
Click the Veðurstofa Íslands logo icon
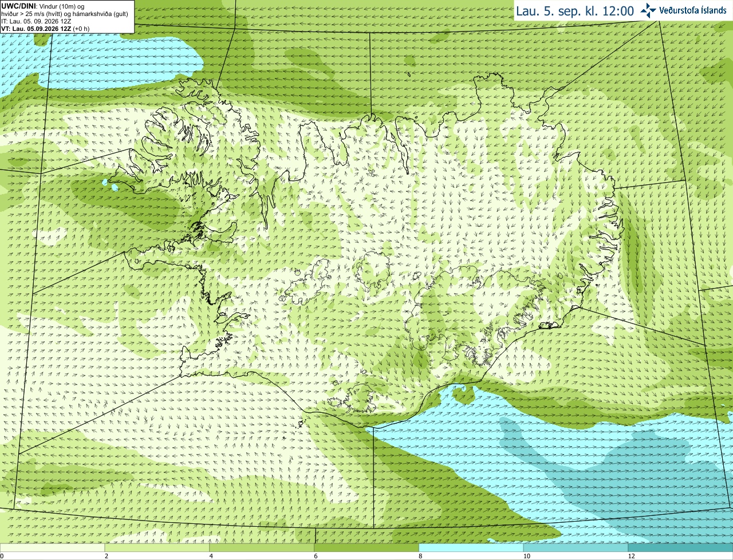coord(648,10)
